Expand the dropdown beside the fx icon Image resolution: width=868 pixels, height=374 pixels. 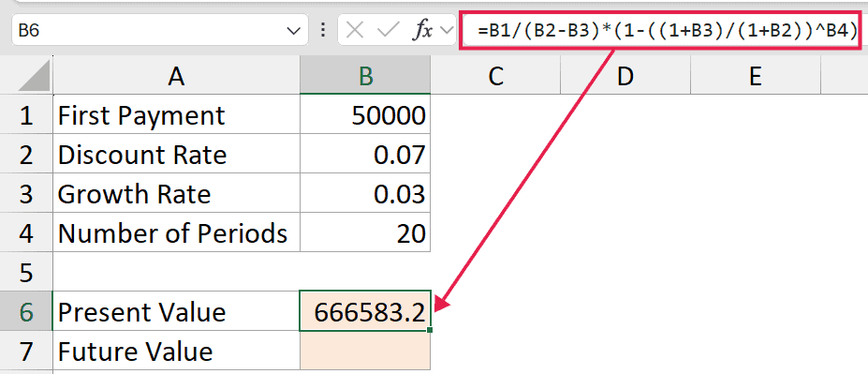pyautogui.click(x=446, y=32)
